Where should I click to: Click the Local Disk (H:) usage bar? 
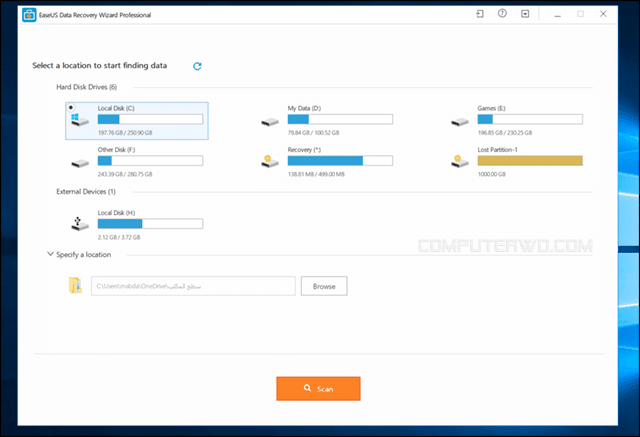(150, 224)
